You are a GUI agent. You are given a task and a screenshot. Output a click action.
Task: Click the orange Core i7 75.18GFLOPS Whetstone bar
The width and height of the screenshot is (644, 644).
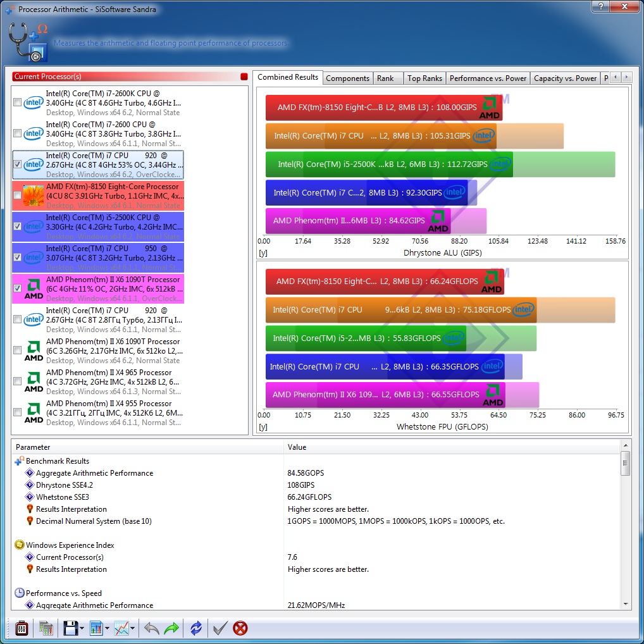coord(401,310)
